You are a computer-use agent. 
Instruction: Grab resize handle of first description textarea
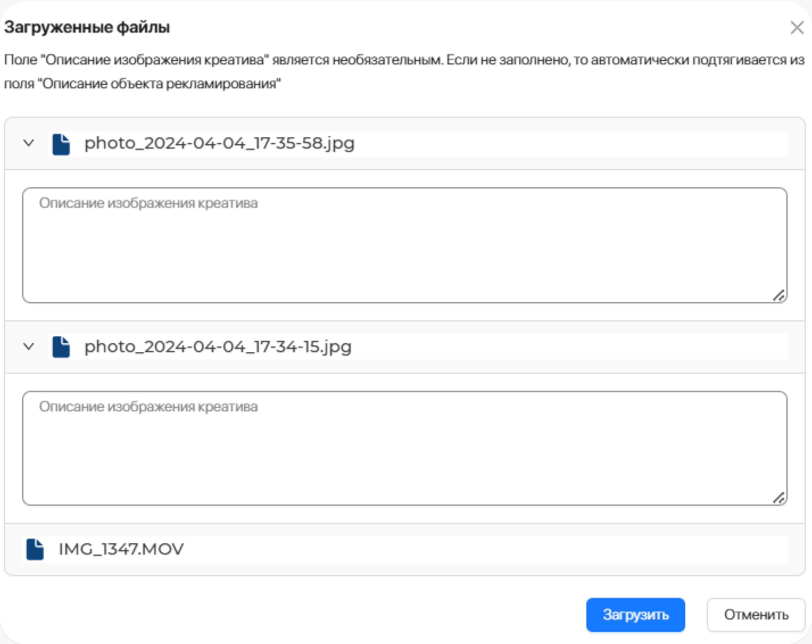(779, 296)
